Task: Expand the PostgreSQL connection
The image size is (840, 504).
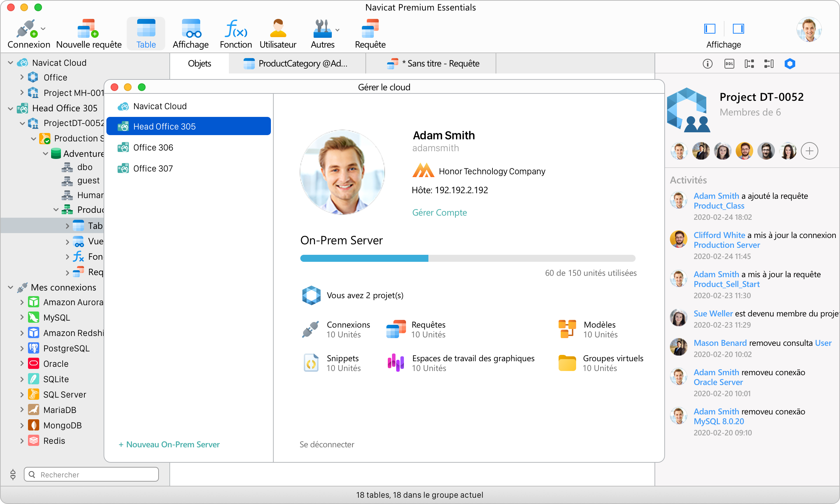Action: (x=22, y=348)
